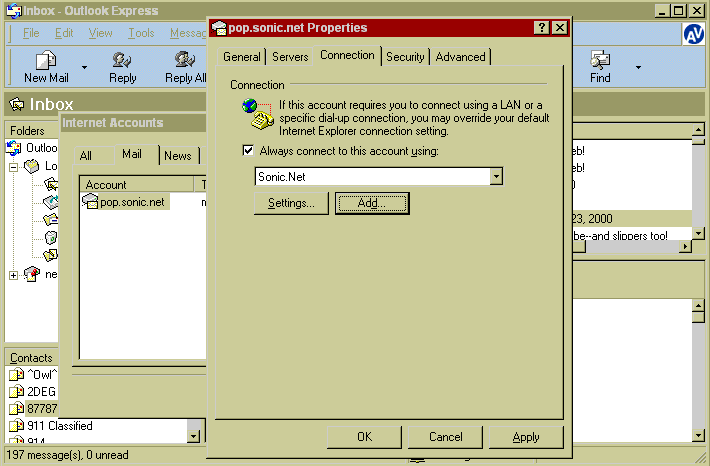
Task: Select the Deleted Items recycle bin folder icon
Action: (51, 237)
